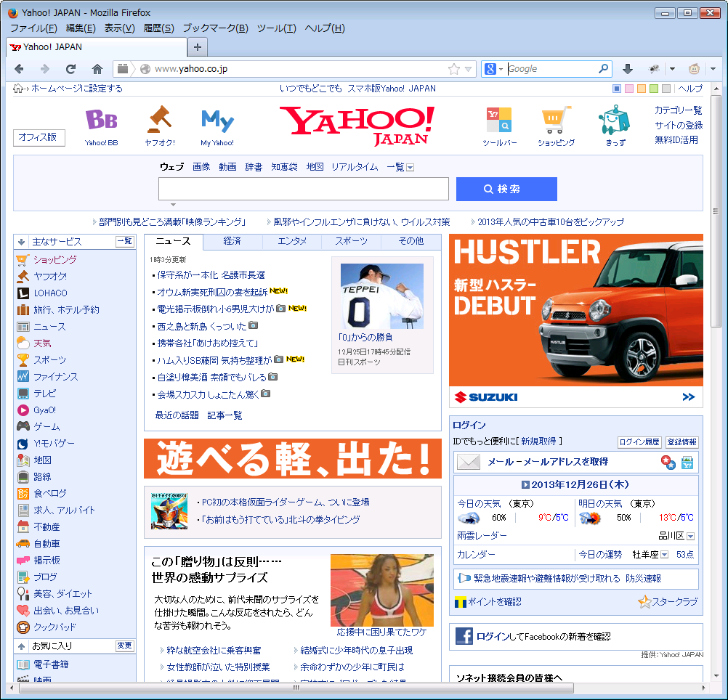Click the mail envelope icon in login panel
Image resolution: width=728 pixels, height=700 pixels.
[469, 462]
